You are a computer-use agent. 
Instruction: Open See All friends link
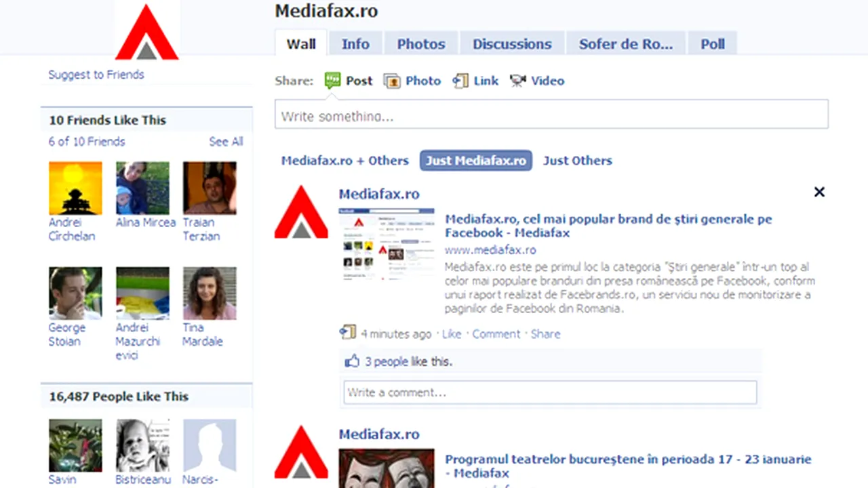coord(226,142)
